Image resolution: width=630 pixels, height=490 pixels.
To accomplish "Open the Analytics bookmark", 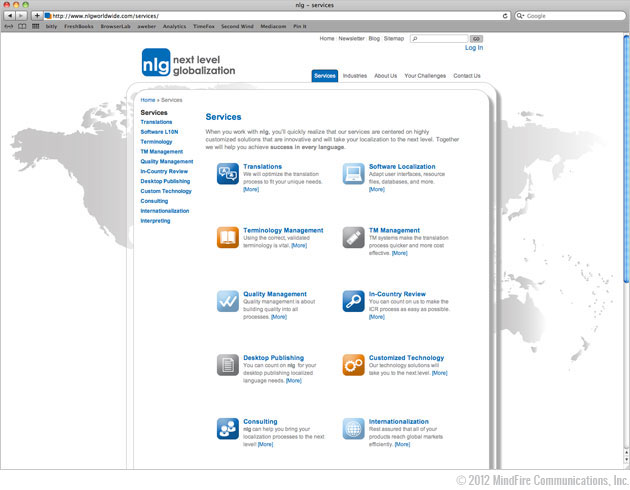I will pyautogui.click(x=174, y=26).
